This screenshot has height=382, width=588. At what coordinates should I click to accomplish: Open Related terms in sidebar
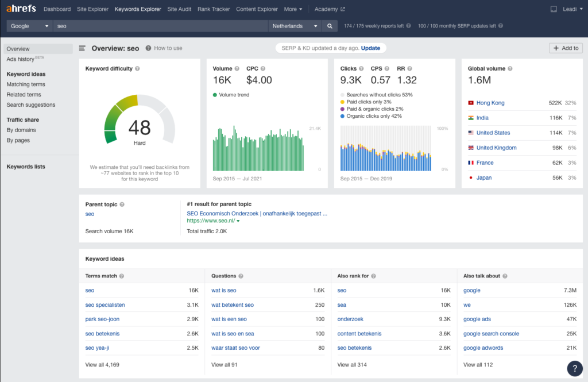pos(24,95)
